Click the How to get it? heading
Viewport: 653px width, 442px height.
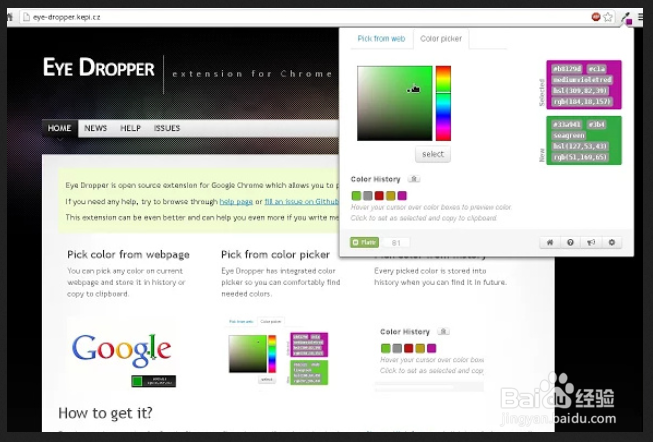pos(105,413)
